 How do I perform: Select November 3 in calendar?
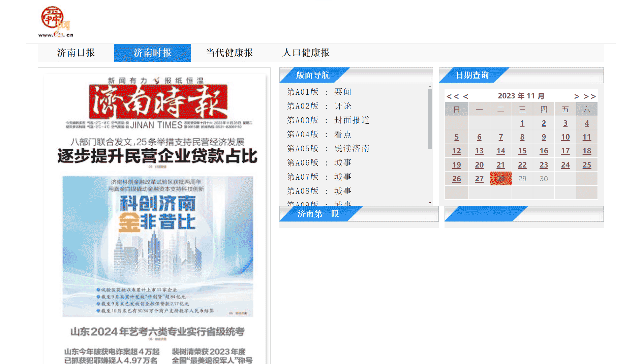(565, 123)
